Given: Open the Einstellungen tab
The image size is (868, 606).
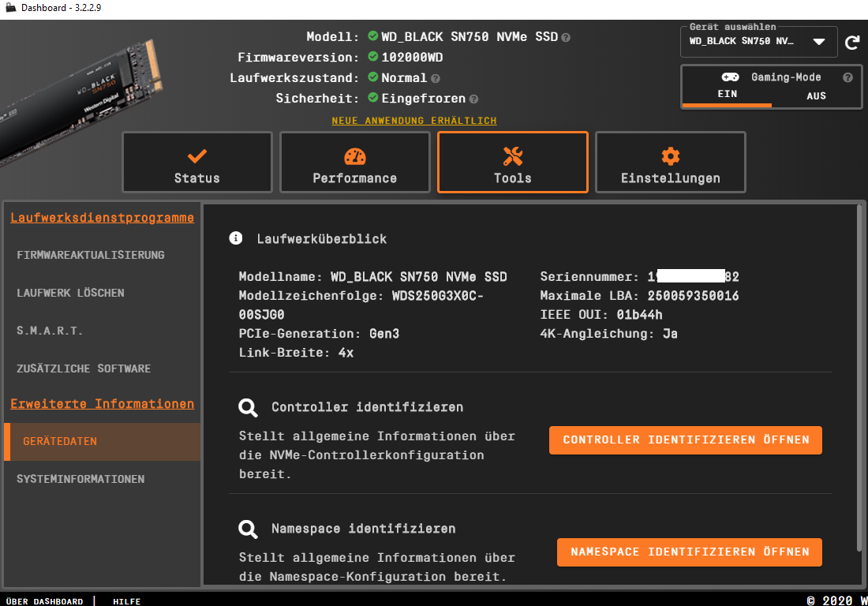Looking at the screenshot, I should tap(671, 163).
